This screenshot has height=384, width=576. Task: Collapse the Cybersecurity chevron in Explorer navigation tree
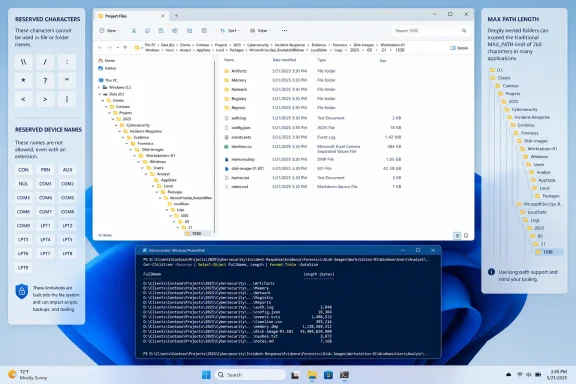(x=116, y=125)
